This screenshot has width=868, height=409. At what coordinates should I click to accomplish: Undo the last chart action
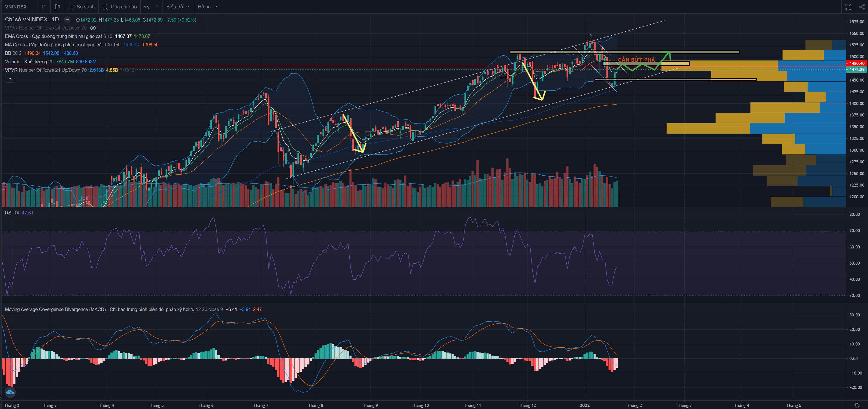(146, 6)
